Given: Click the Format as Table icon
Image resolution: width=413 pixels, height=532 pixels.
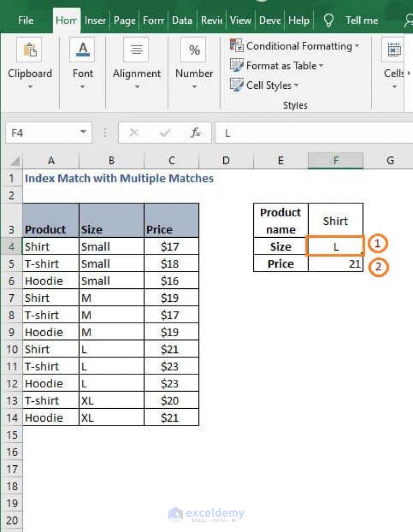Looking at the screenshot, I should pos(236,65).
